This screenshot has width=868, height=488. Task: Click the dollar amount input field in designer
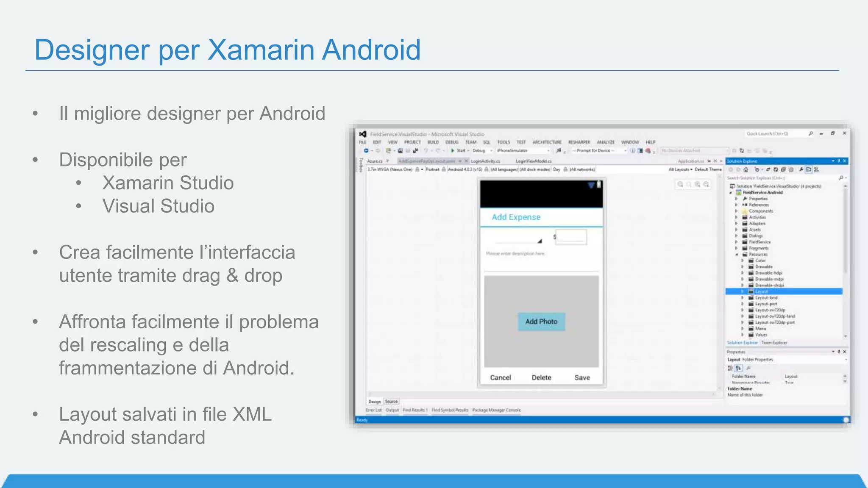[x=571, y=237]
